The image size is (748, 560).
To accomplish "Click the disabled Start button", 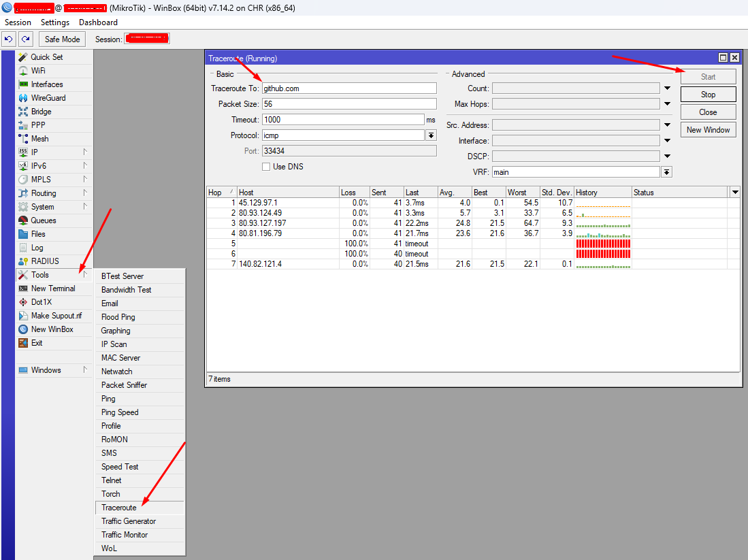I will 708,77.
